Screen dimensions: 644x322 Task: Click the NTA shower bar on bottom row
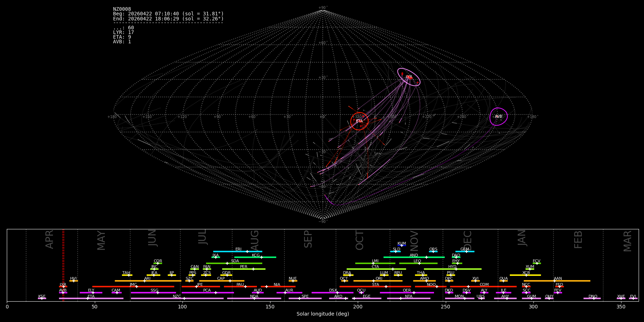click(x=408, y=298)
